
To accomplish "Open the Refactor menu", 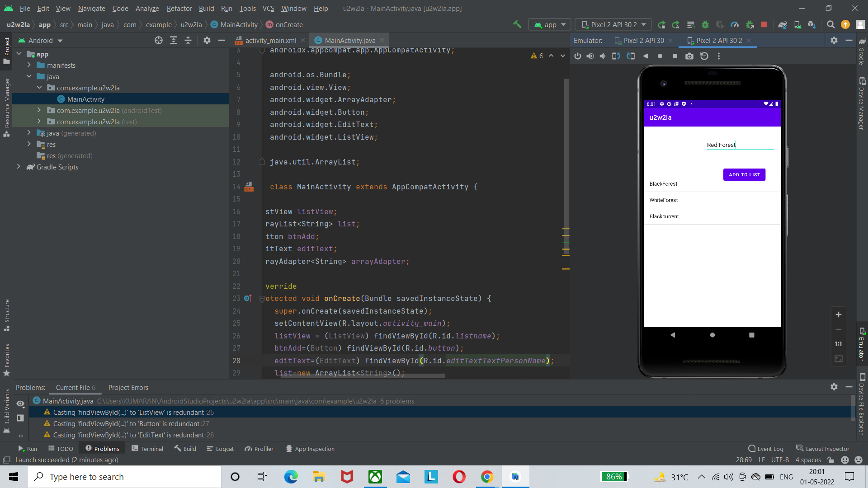I will (x=179, y=8).
